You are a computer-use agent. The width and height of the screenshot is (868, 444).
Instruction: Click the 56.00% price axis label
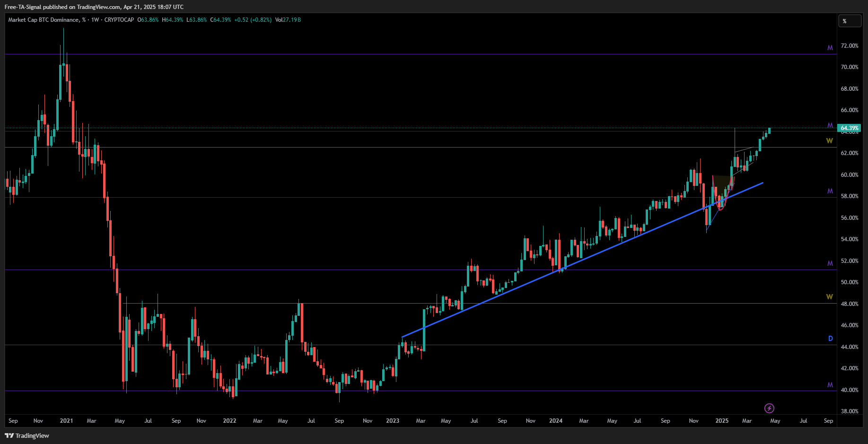coord(849,218)
